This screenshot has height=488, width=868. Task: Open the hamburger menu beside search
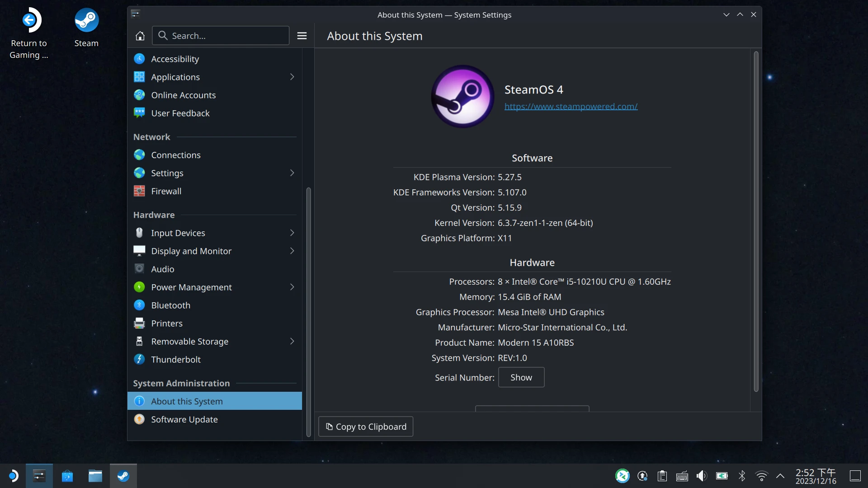coord(302,36)
